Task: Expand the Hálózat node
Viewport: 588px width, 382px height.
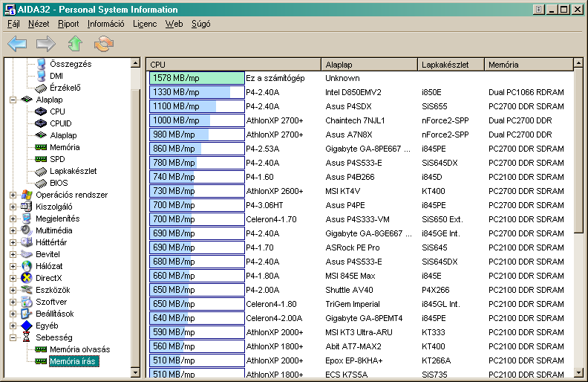Action: click(13, 266)
